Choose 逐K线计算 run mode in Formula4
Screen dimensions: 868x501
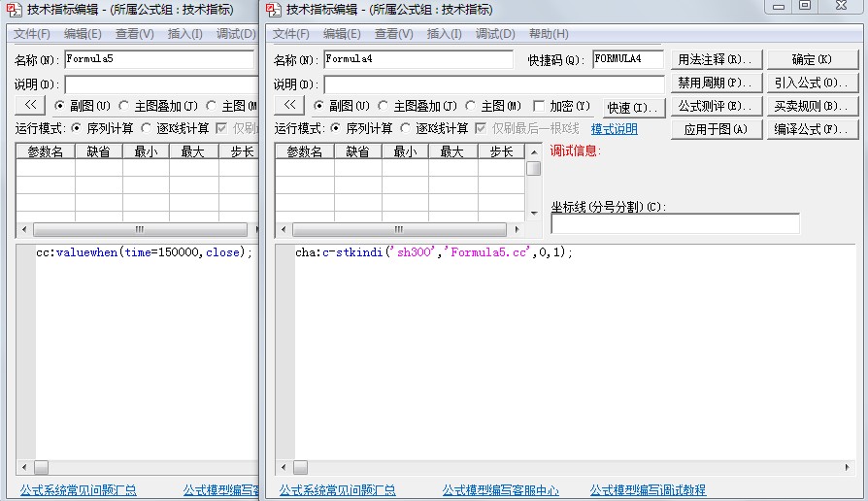point(407,129)
